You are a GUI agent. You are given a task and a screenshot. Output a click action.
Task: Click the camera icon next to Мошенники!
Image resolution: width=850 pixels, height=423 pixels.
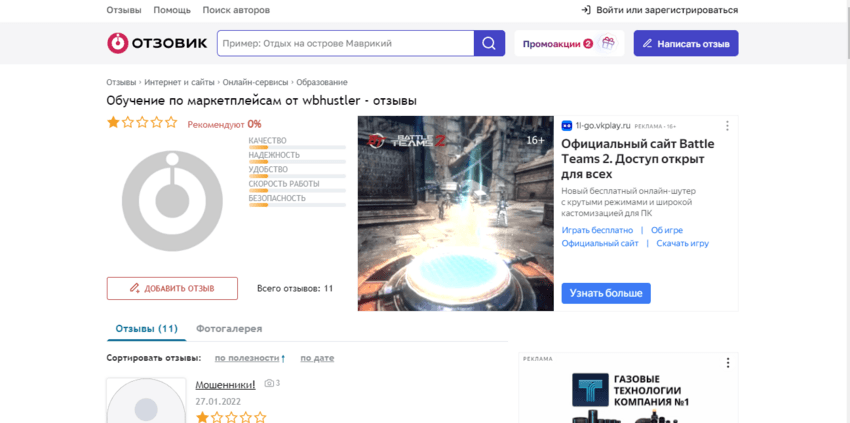click(x=269, y=383)
